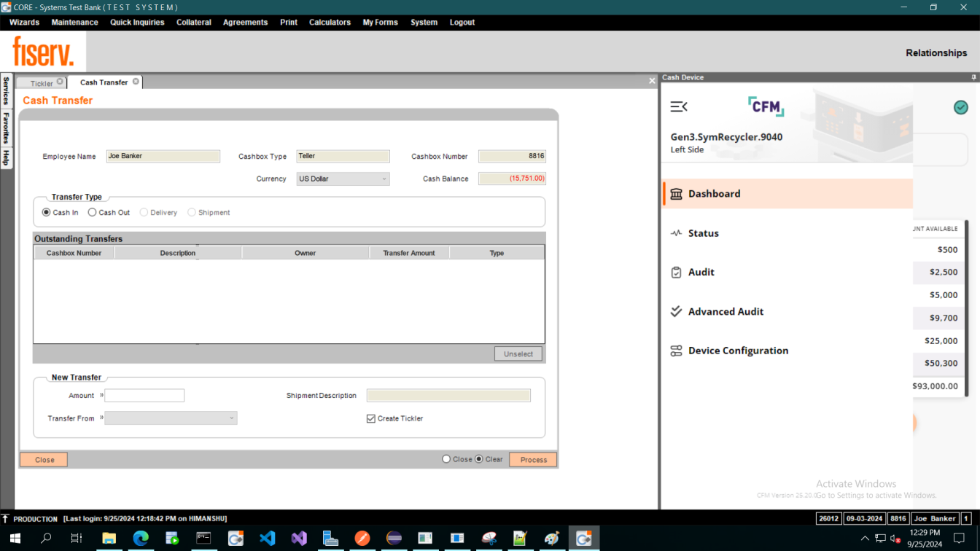Click the Amount input field
The image size is (980, 551).
coord(144,396)
